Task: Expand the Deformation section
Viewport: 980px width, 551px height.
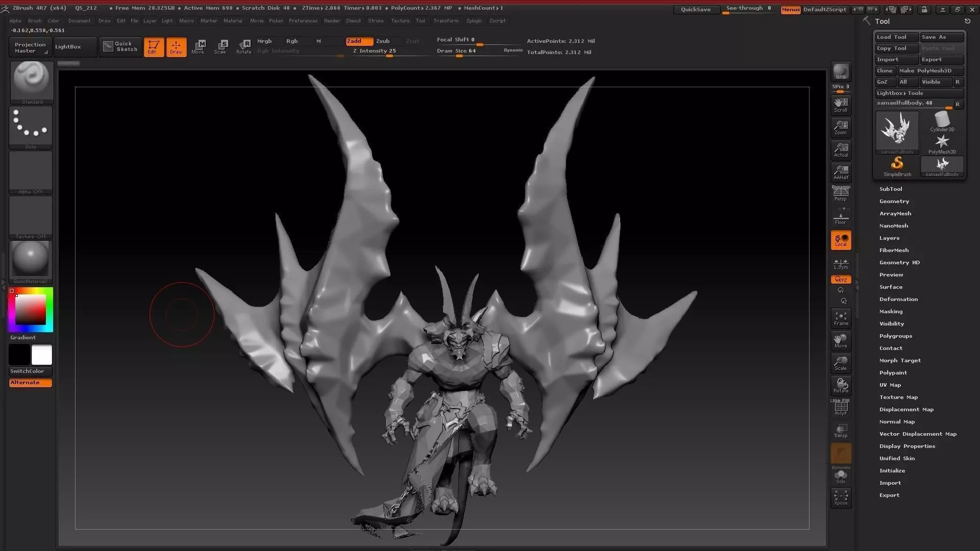Action: 898,299
